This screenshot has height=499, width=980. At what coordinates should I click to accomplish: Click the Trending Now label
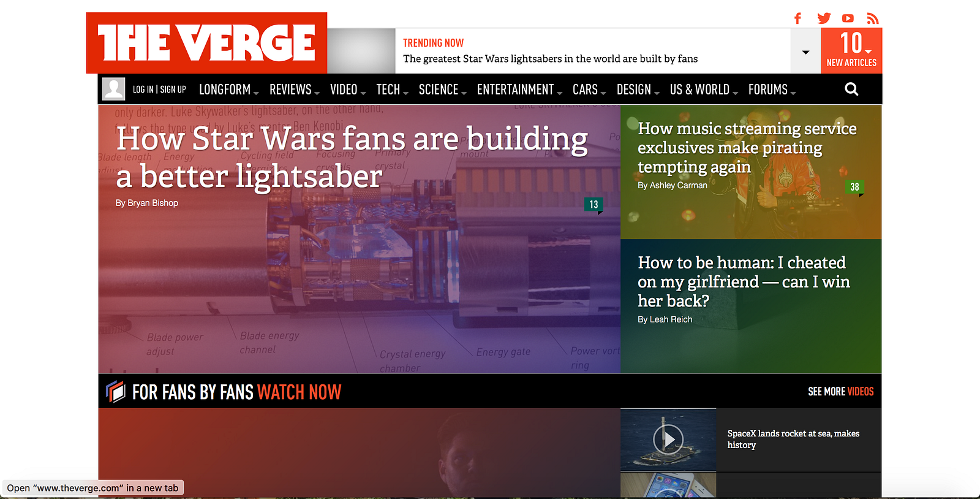tap(433, 43)
